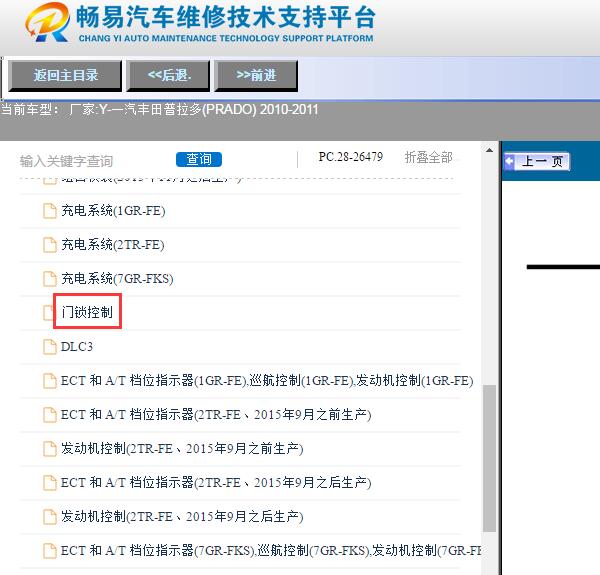Click the list scrollbar up arrow
600x575 pixels.
tap(489, 150)
